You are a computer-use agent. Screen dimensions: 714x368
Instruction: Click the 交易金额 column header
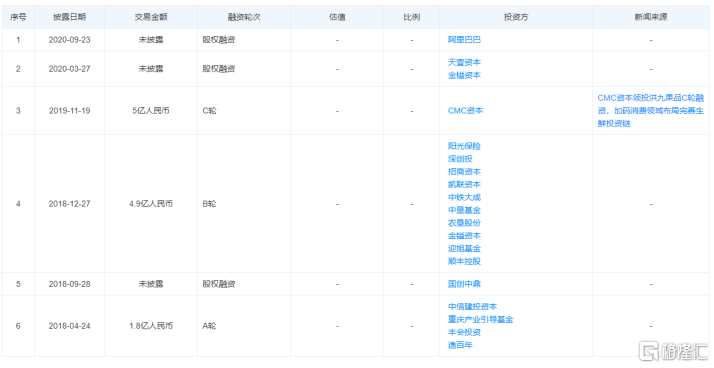(151, 17)
